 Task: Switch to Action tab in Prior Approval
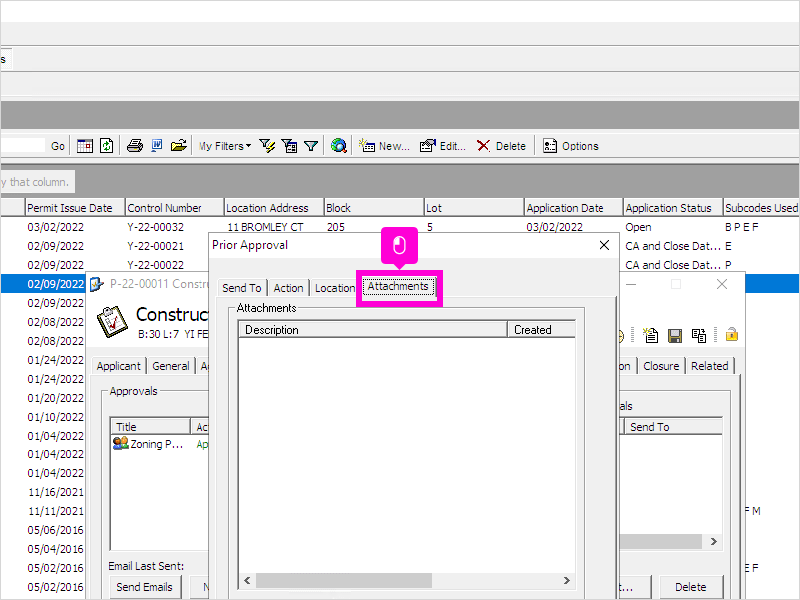288,288
